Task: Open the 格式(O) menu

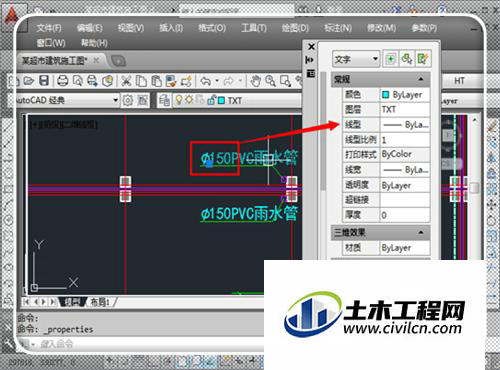Action: 212,28
